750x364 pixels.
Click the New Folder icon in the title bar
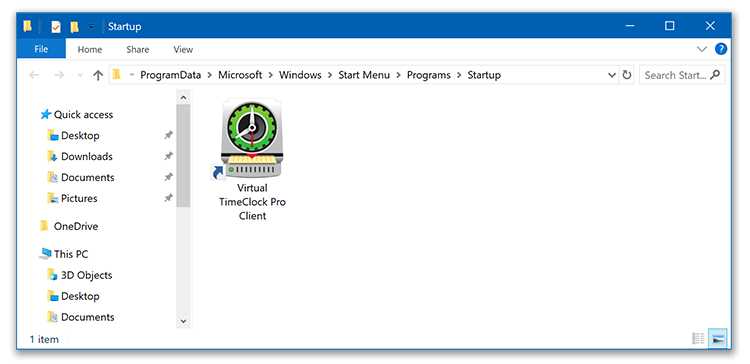click(74, 27)
